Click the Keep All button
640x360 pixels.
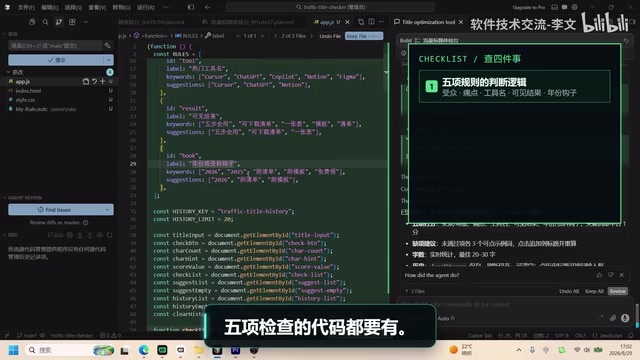click(x=594, y=291)
